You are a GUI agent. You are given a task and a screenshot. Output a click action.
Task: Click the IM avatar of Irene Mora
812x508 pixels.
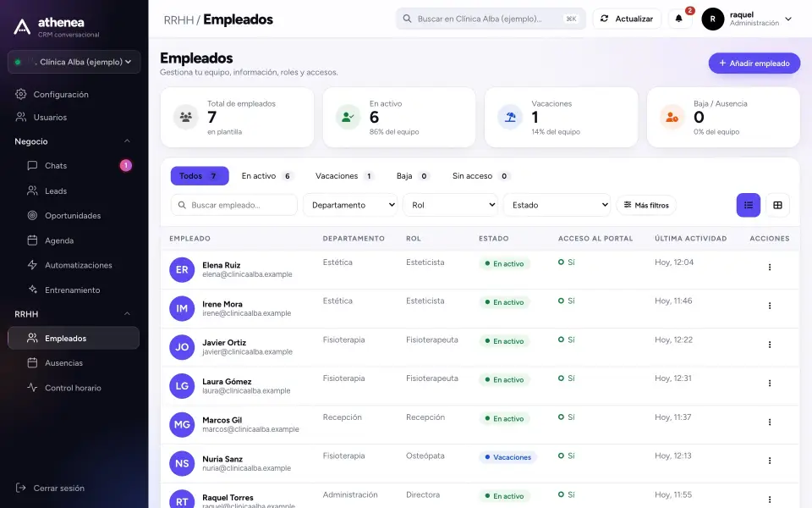click(182, 308)
